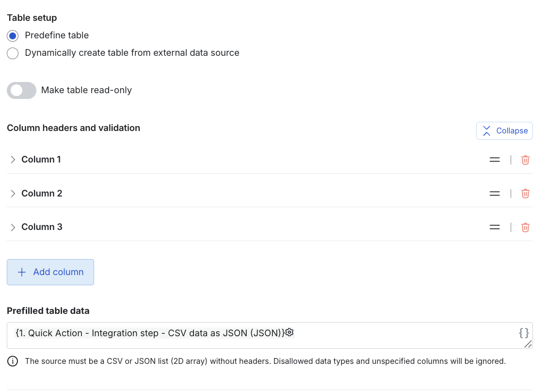The width and height of the screenshot is (546, 392).
Task: Expand the Column 3 settings
Action: click(x=13, y=227)
